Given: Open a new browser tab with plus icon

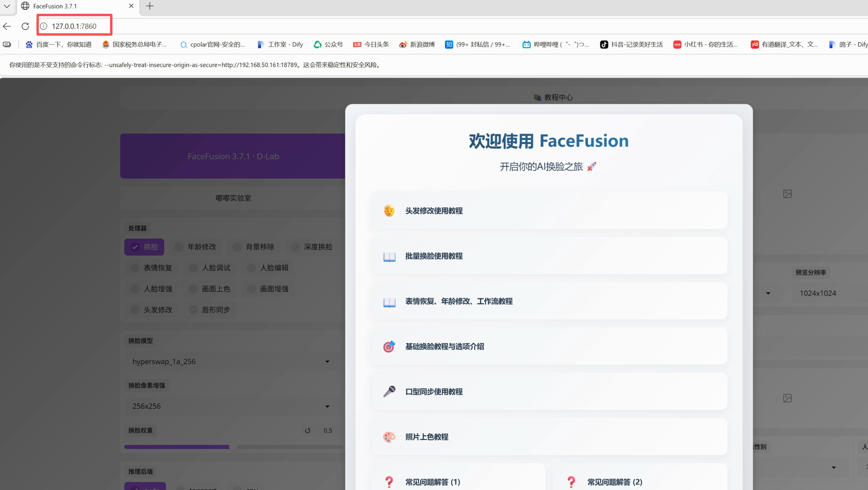Looking at the screenshot, I should coord(150,6).
